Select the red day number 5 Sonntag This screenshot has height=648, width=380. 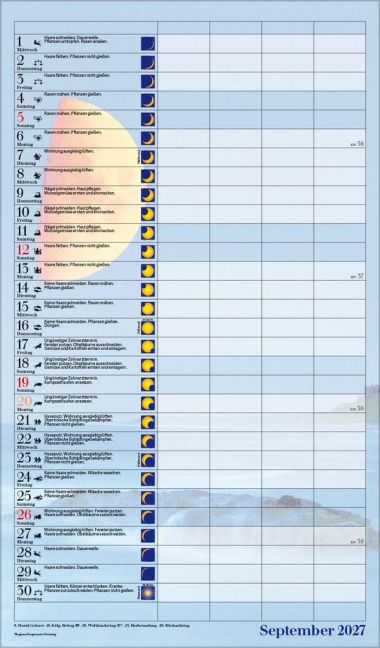click(x=21, y=117)
